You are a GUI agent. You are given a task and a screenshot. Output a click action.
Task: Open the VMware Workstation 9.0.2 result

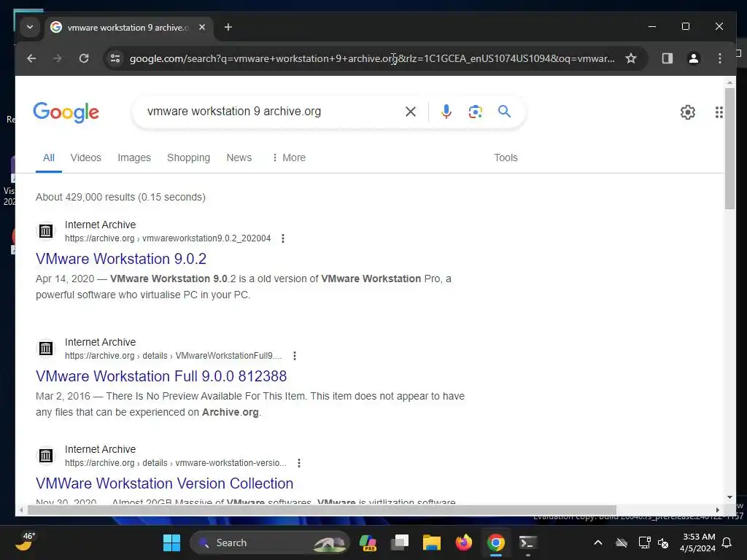(x=121, y=259)
